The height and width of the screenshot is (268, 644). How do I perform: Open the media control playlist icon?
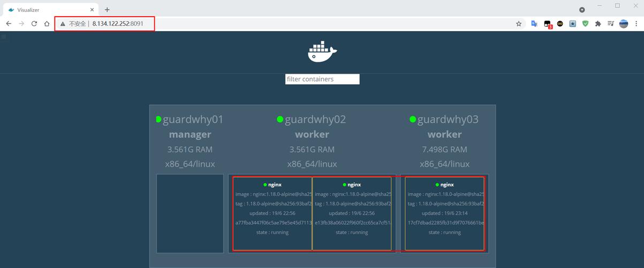coord(611,24)
